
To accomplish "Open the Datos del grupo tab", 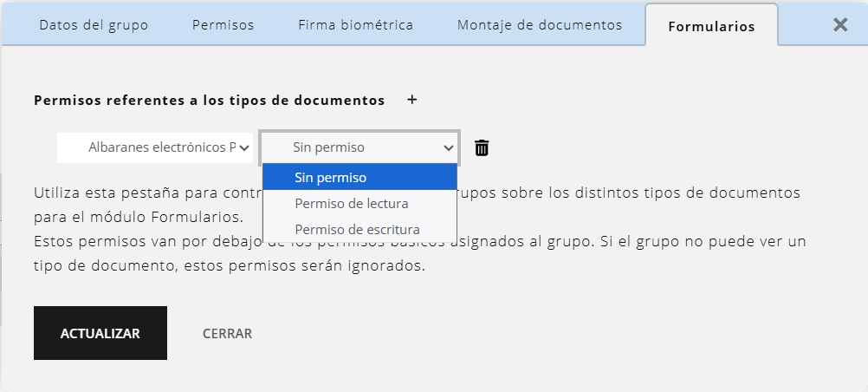I will [x=94, y=24].
